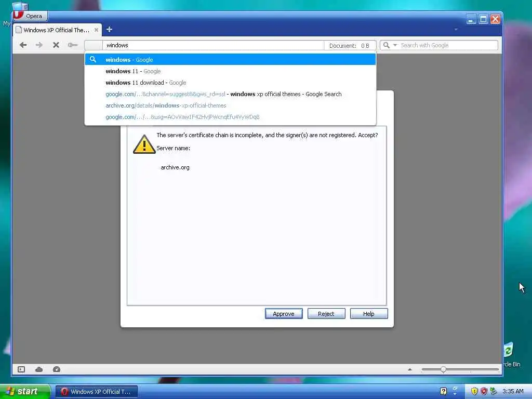This screenshot has height=399, width=532.
Task: Open archive.org/details/windows-xp-official-themes suggestion
Action: pos(230,105)
